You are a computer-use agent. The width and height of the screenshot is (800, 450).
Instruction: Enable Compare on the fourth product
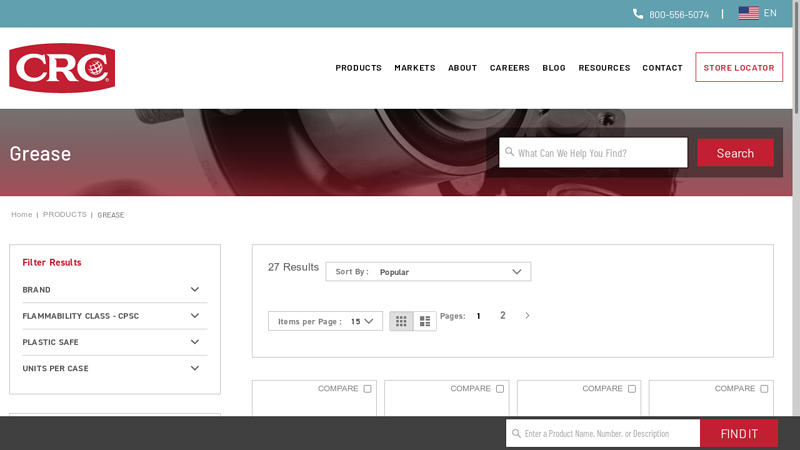point(764,389)
